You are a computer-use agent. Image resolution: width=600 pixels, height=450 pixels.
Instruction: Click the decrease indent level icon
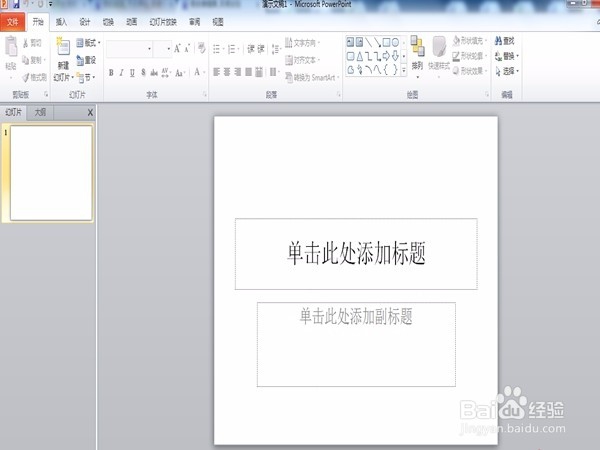click(251, 49)
